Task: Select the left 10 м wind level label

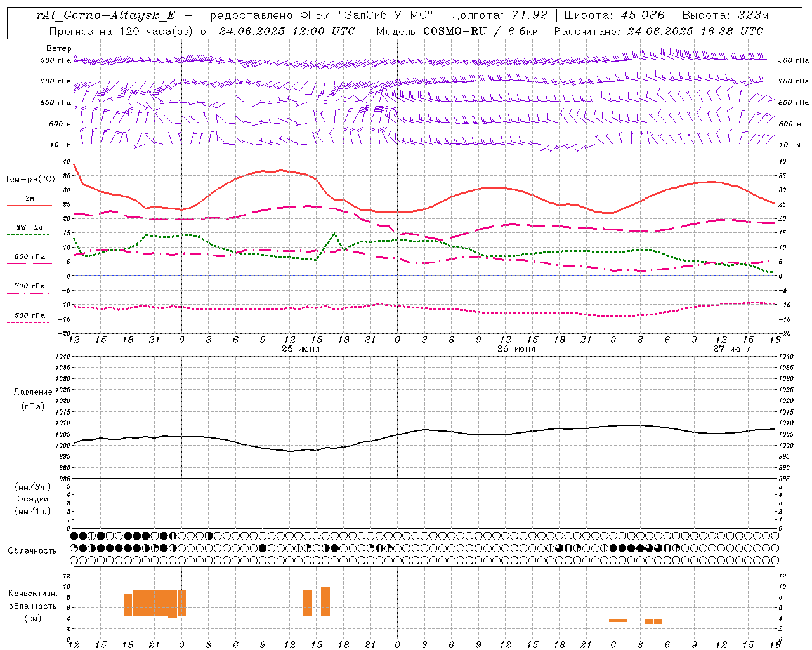Action: click(x=61, y=145)
